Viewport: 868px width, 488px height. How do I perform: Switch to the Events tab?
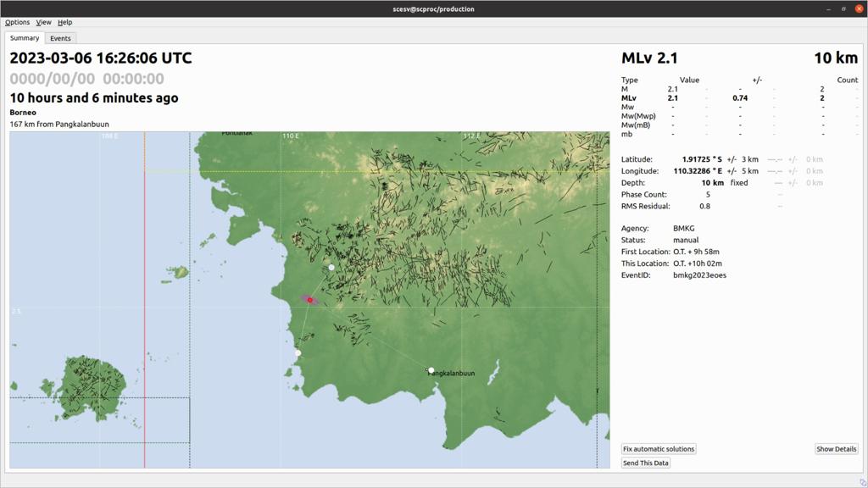click(x=60, y=38)
